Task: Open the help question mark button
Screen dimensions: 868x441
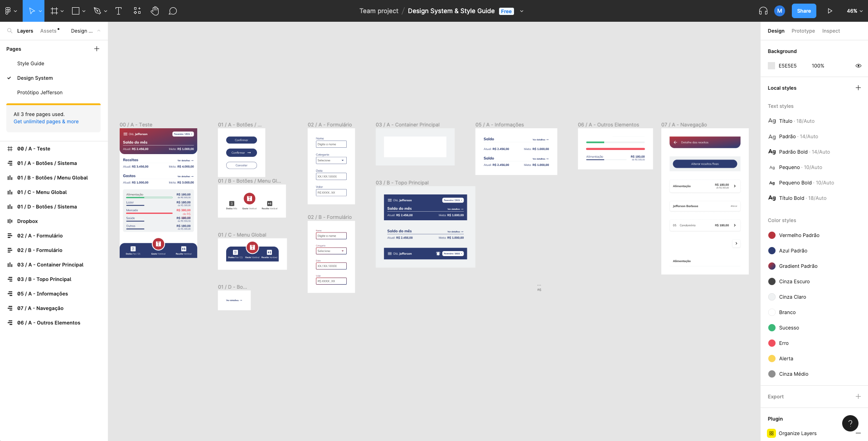Action: [850, 423]
